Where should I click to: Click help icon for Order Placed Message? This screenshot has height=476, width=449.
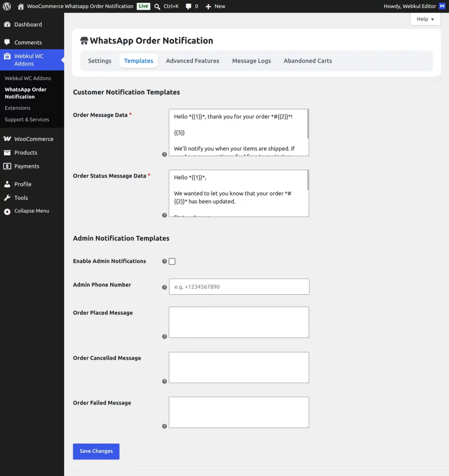(x=164, y=337)
